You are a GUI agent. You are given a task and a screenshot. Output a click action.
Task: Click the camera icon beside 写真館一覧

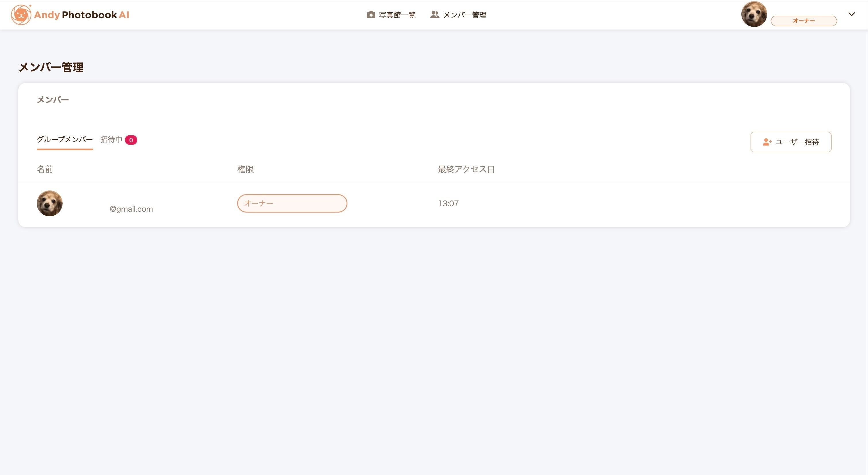click(371, 15)
